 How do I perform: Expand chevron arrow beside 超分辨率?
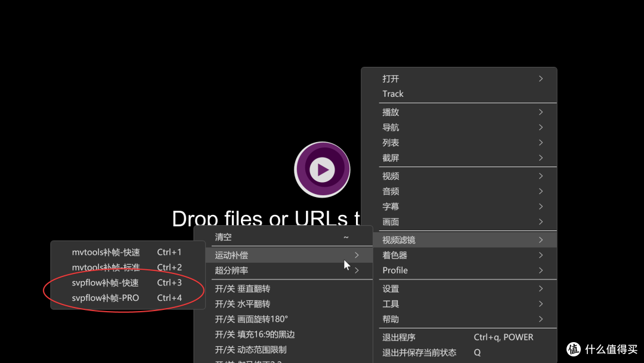click(x=357, y=270)
